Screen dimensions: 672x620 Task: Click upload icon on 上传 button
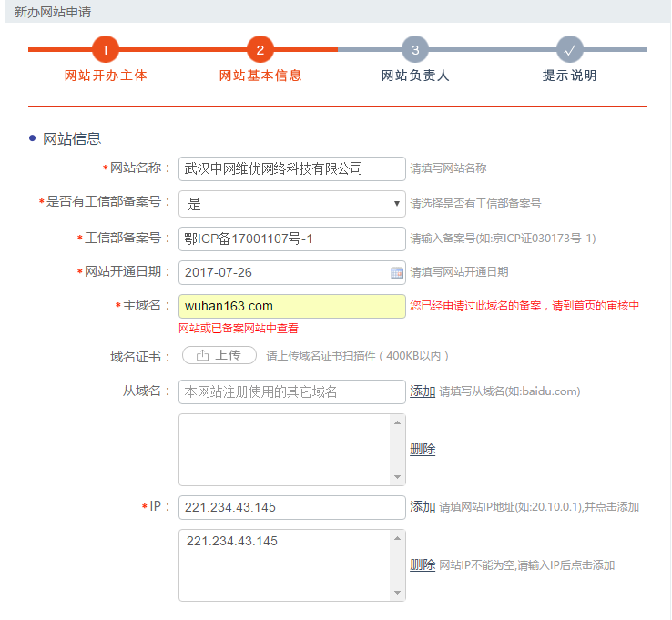[x=203, y=356]
